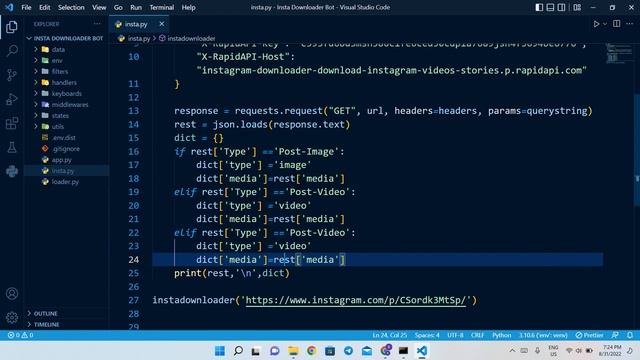The height and width of the screenshot is (360, 640).
Task: Open Run and Debug view
Action: point(12,99)
